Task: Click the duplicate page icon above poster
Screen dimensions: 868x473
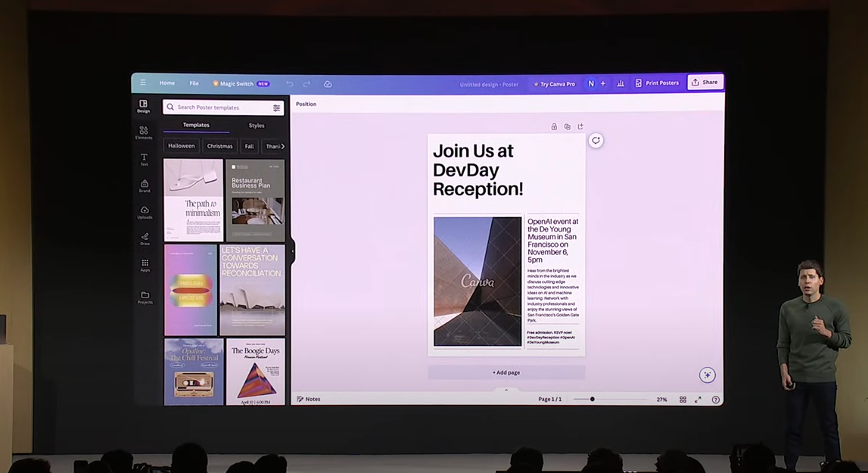Action: click(x=567, y=127)
